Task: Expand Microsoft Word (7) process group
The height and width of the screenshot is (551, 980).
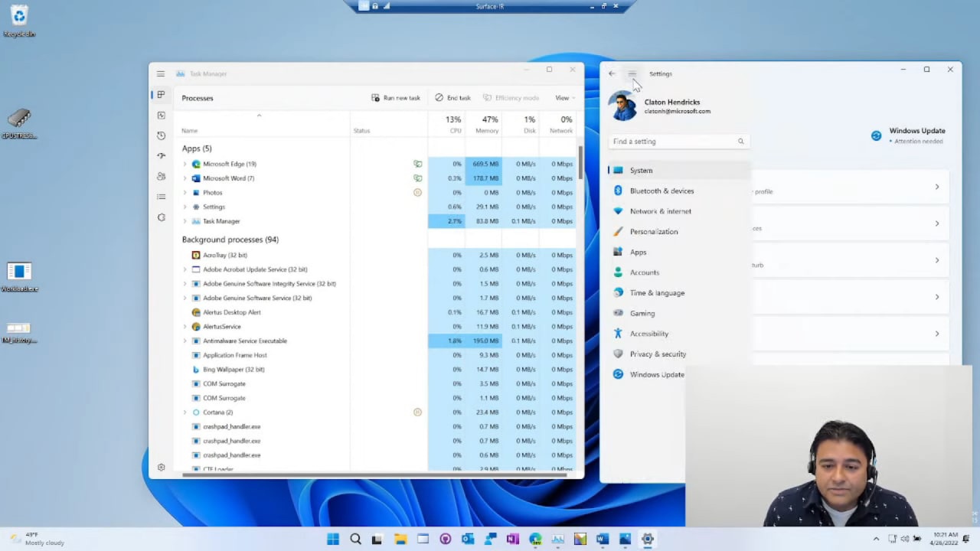Action: [x=185, y=178]
